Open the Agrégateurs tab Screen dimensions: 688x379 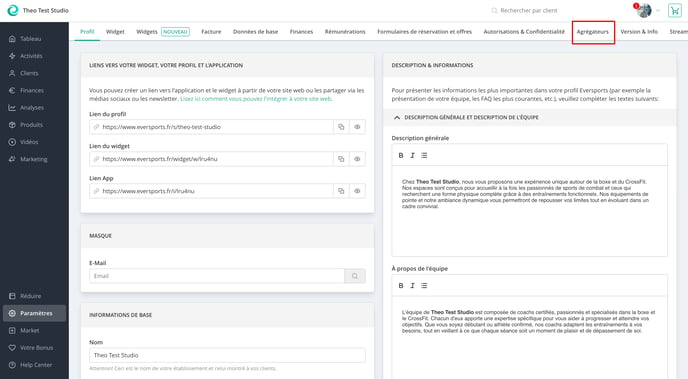pos(592,32)
